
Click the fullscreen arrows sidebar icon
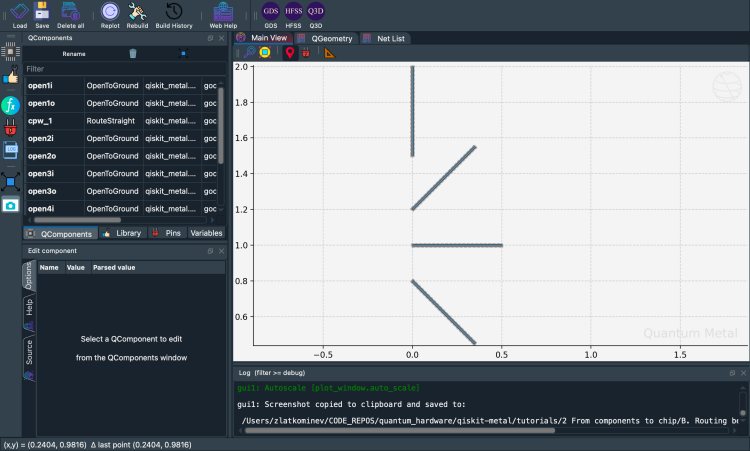tap(11, 182)
